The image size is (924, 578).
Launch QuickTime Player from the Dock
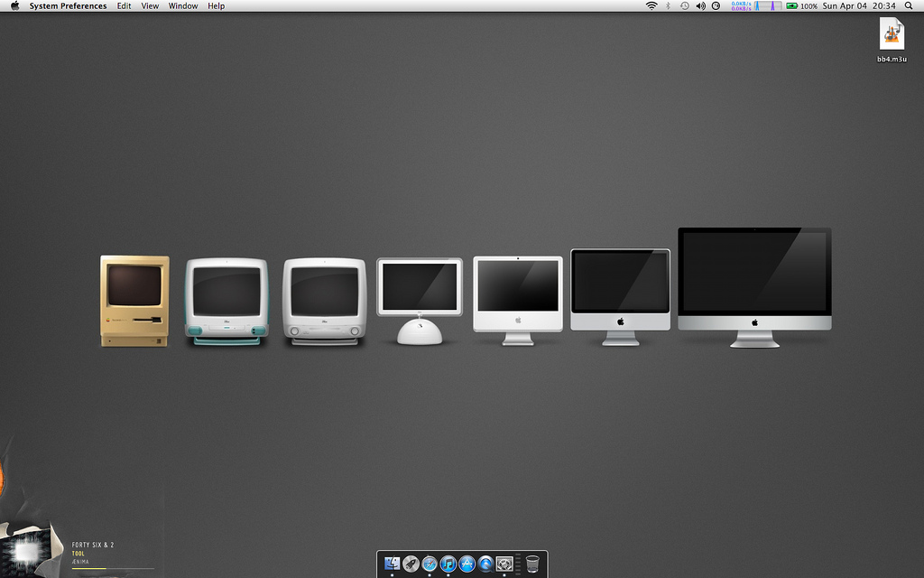(x=485, y=564)
